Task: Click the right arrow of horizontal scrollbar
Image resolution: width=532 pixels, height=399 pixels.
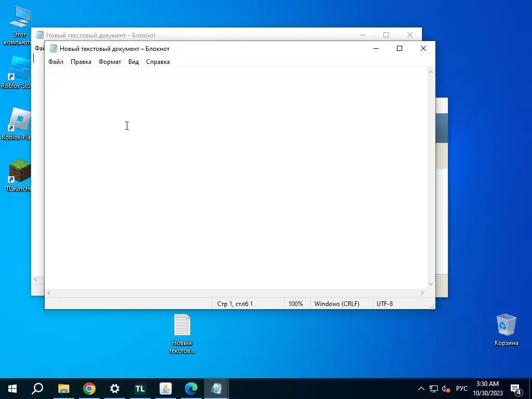Action: [x=422, y=292]
